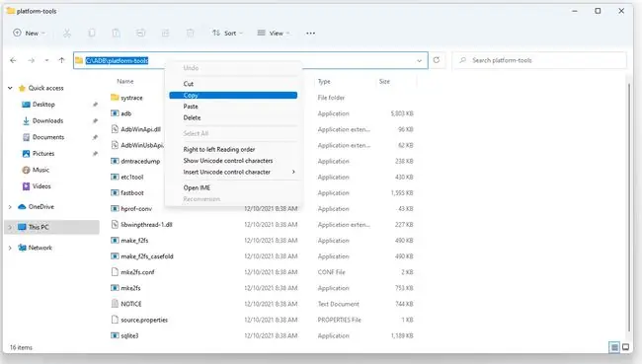Select the make_f2fs_casefold file

tap(147, 256)
